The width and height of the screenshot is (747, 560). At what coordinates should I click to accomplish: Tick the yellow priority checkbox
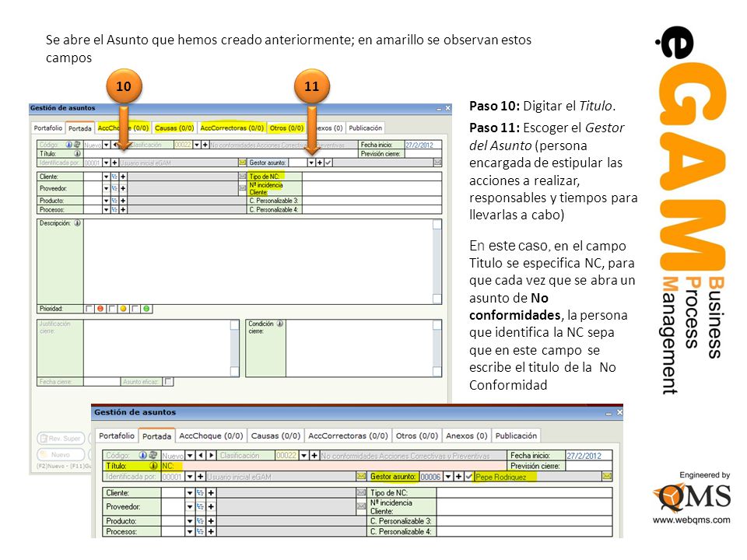coord(112,309)
